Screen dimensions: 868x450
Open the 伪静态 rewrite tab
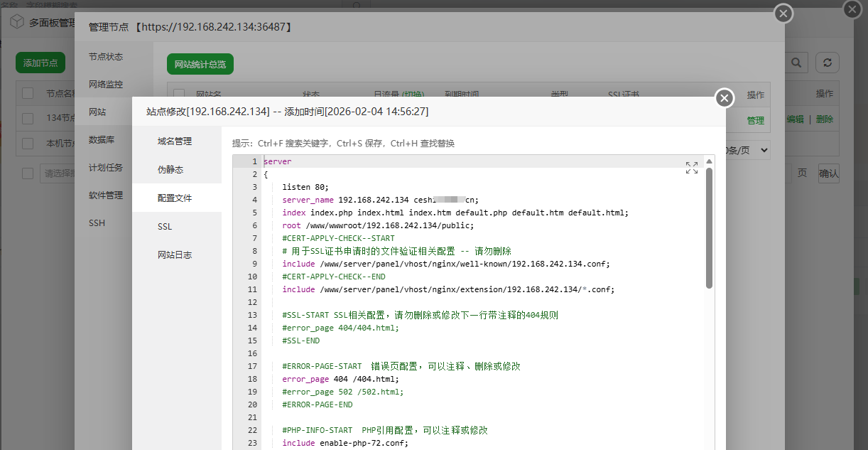coord(170,170)
